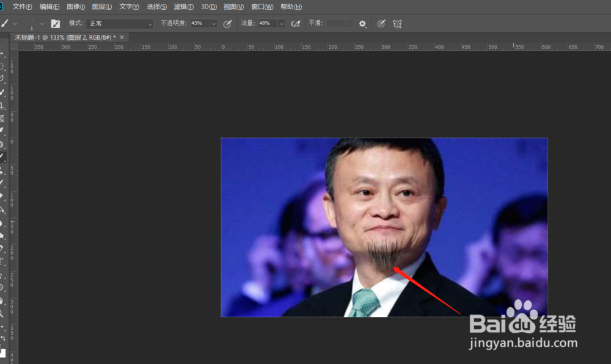This screenshot has width=611, height=364.
Task: Select the Elliptical Marquee tool
Action: coord(2,67)
